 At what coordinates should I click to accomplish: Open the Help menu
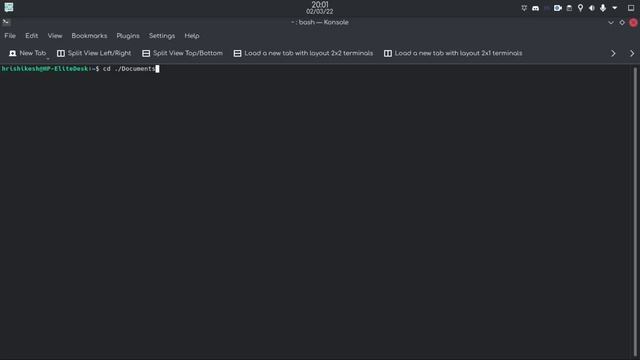(x=192, y=36)
